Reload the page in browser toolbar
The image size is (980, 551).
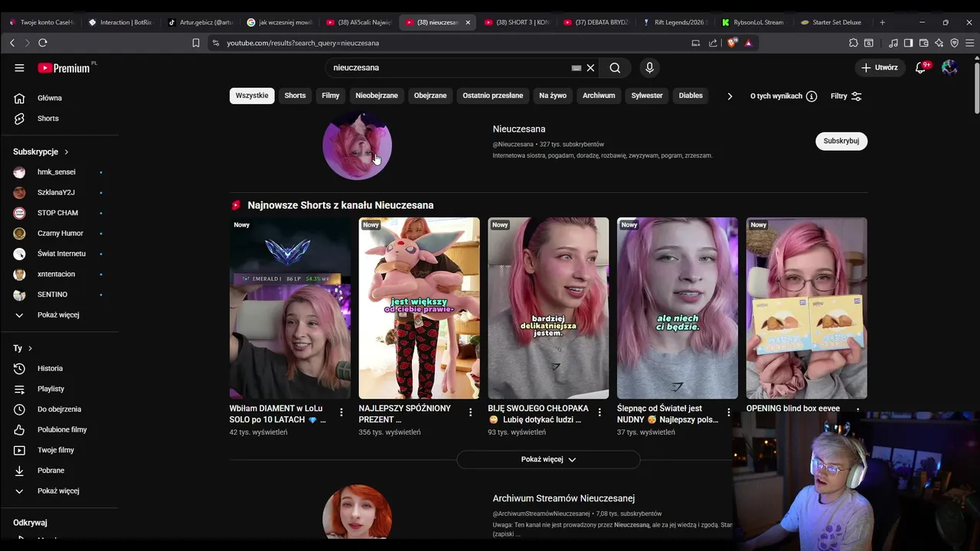[x=43, y=43]
